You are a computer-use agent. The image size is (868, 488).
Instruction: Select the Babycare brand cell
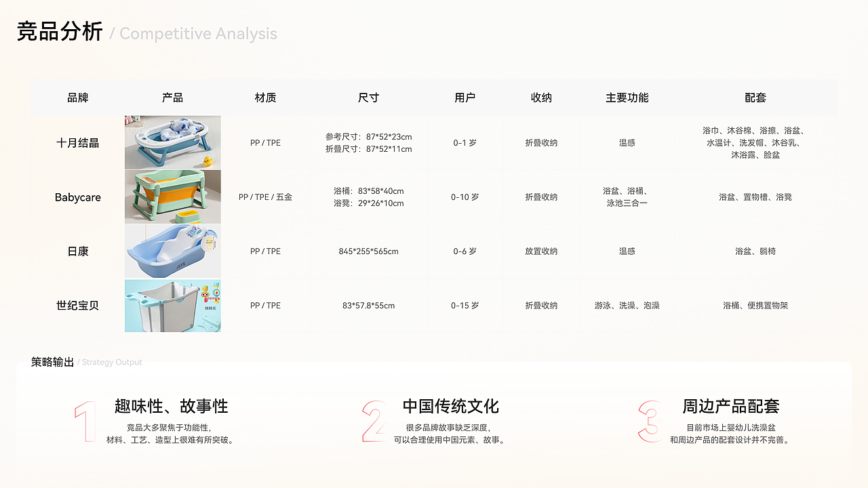pyautogui.click(x=78, y=197)
